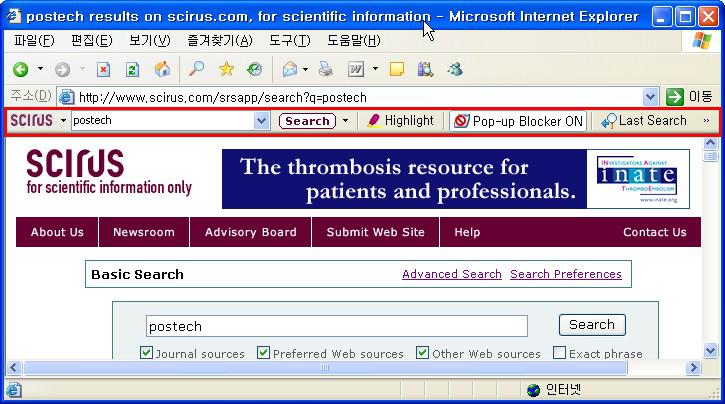Click the Edit with Word icon
This screenshot has height=404, width=725.
(x=356, y=69)
